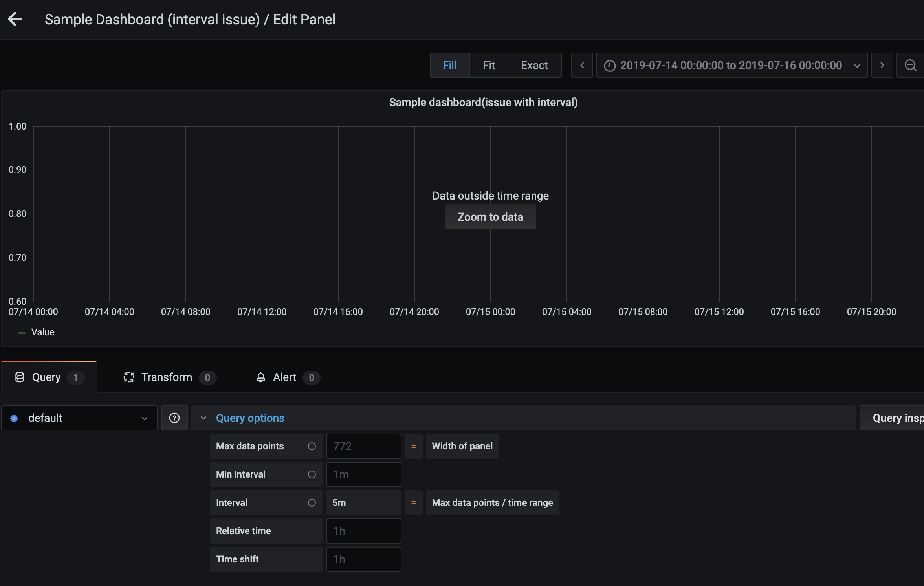924x586 pixels.
Task: Click the zoom out time range icon
Action: (910, 65)
